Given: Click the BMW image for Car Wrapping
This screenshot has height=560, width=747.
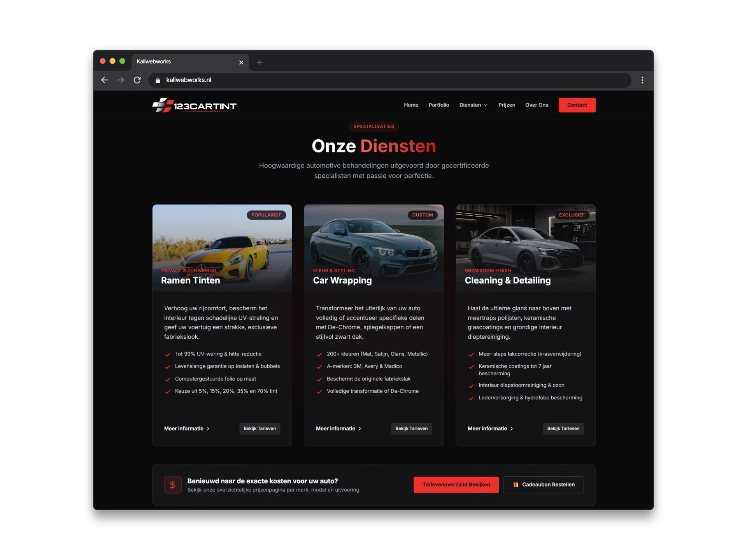Looking at the screenshot, I should (x=374, y=248).
